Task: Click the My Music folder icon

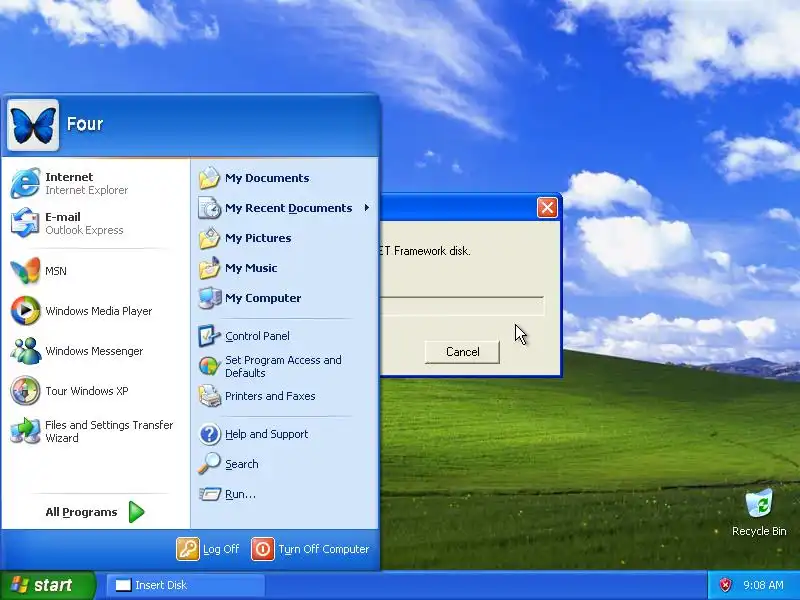Action: click(x=209, y=268)
